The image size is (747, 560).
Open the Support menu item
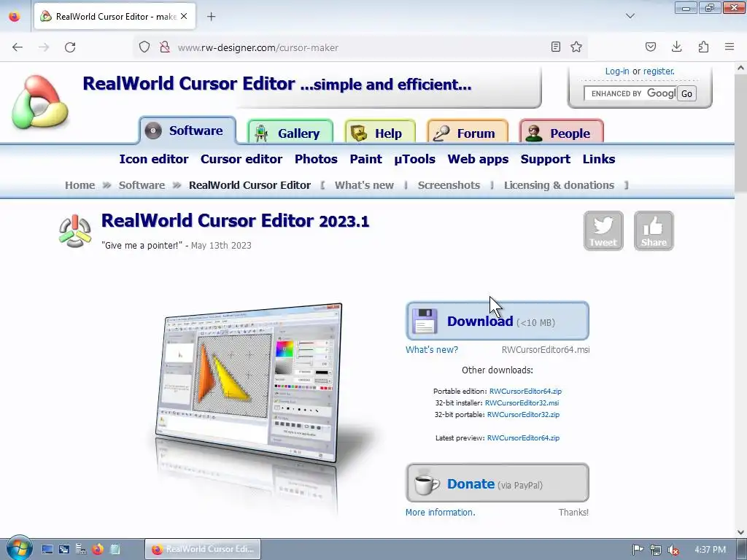click(545, 159)
